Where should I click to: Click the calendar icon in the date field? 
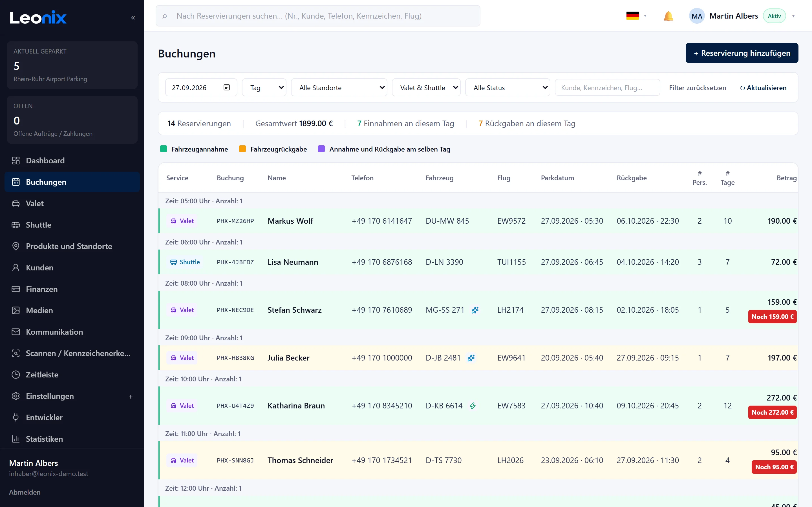point(226,88)
